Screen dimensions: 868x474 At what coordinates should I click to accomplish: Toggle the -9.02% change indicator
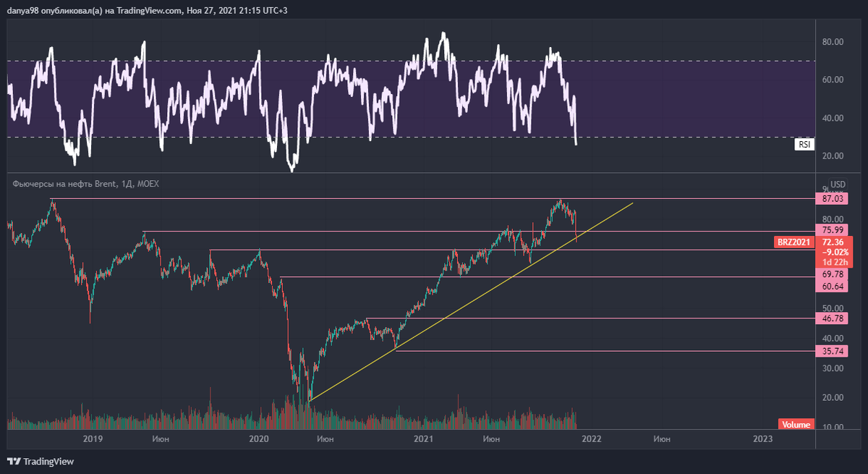coord(836,252)
